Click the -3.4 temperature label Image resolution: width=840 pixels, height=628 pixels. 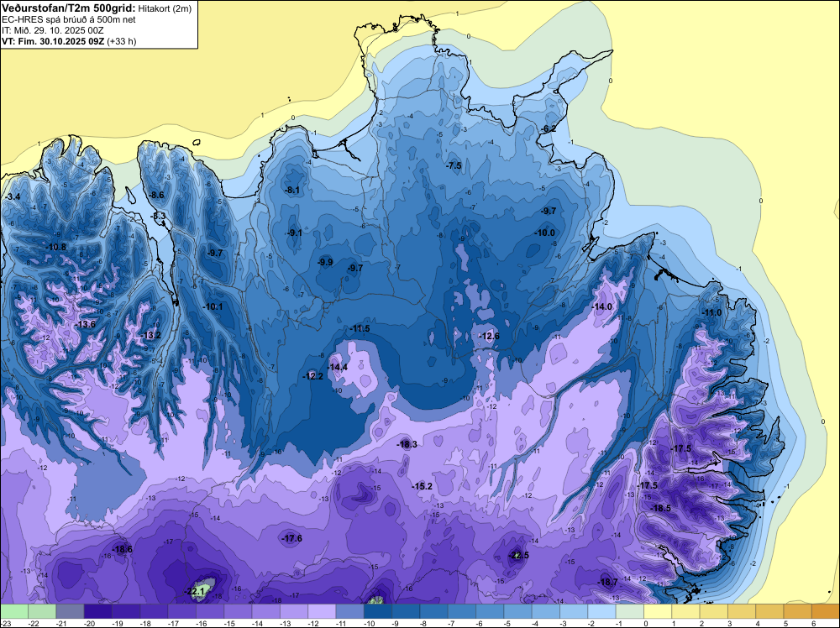(13, 197)
